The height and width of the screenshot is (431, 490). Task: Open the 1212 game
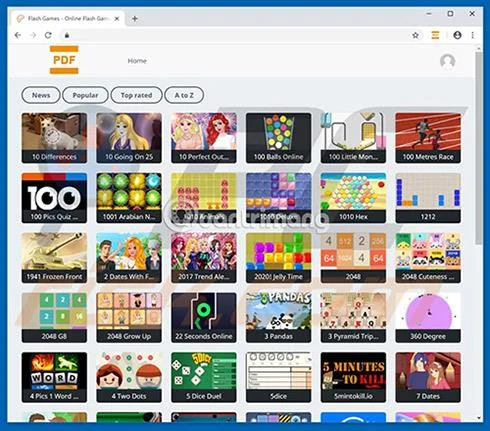(x=428, y=198)
